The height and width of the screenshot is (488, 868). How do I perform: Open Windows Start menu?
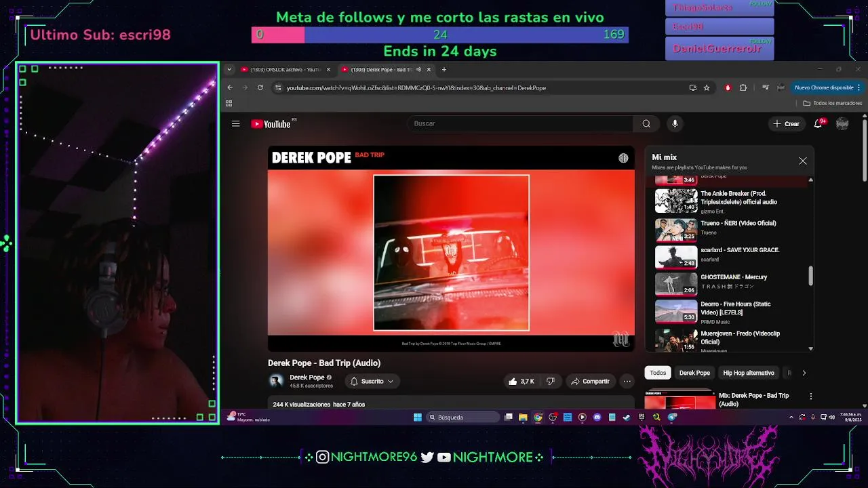(x=418, y=418)
